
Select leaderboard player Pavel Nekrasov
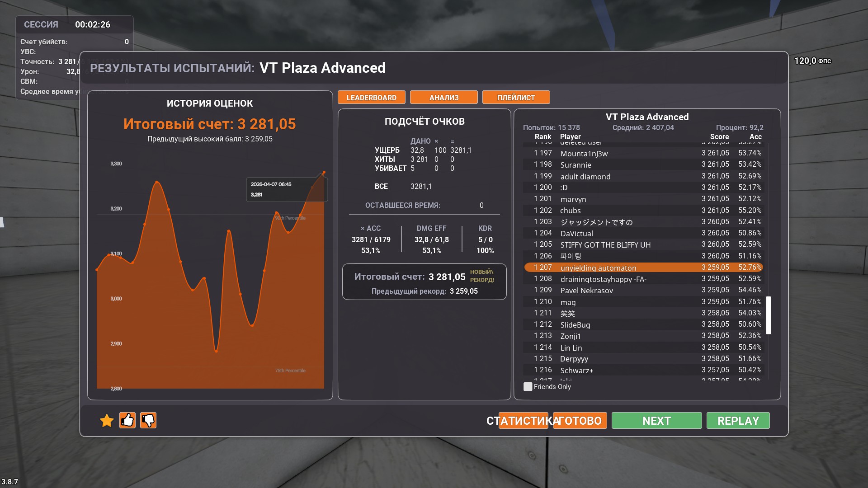coord(586,291)
